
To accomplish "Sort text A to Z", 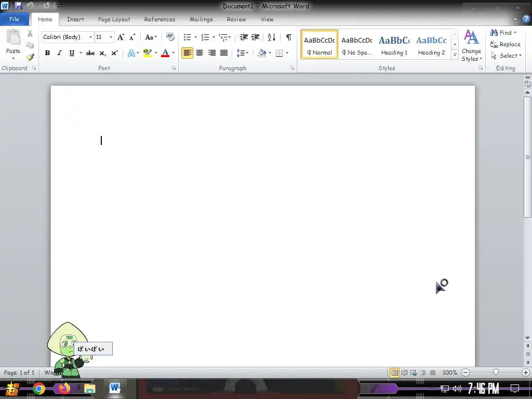I will click(x=271, y=37).
